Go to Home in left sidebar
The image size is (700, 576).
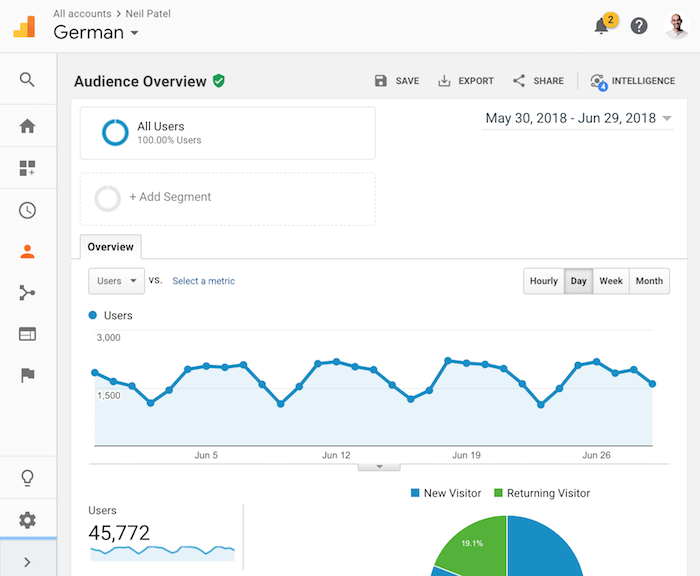click(x=27, y=126)
